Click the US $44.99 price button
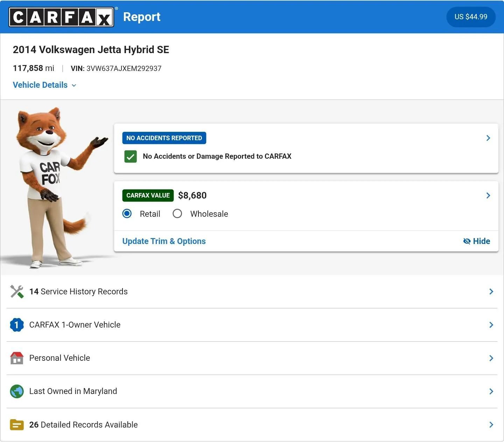The height and width of the screenshot is (444, 504). [471, 17]
